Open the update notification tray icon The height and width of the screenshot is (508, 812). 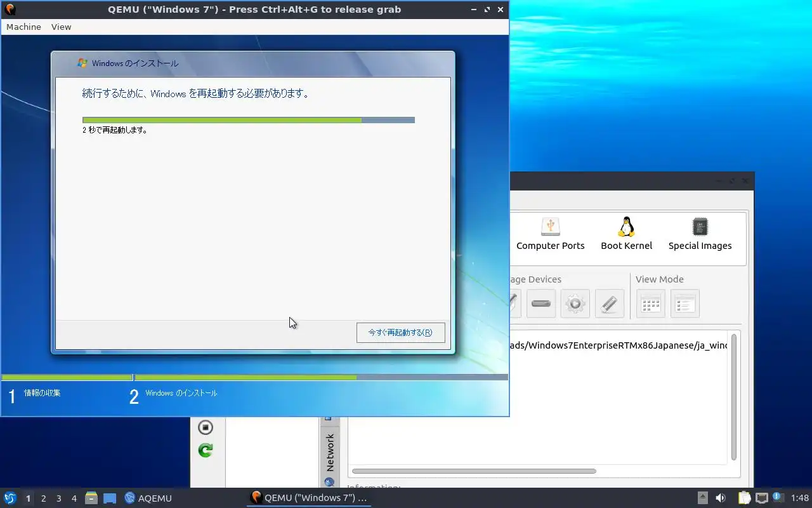click(x=778, y=497)
